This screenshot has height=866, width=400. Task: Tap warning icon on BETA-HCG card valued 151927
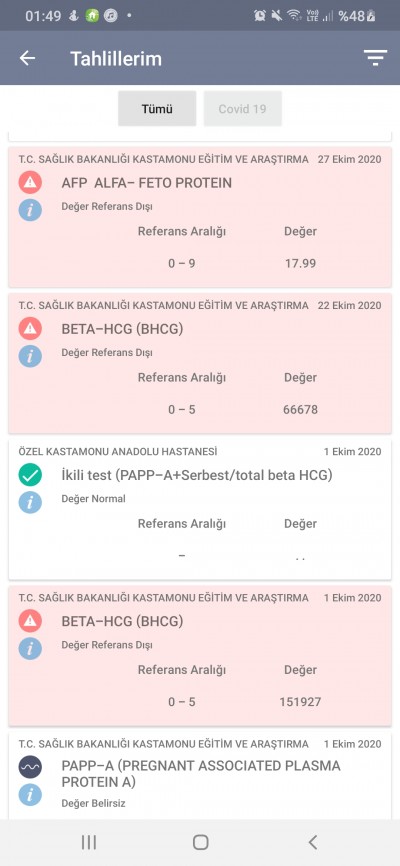click(30, 621)
